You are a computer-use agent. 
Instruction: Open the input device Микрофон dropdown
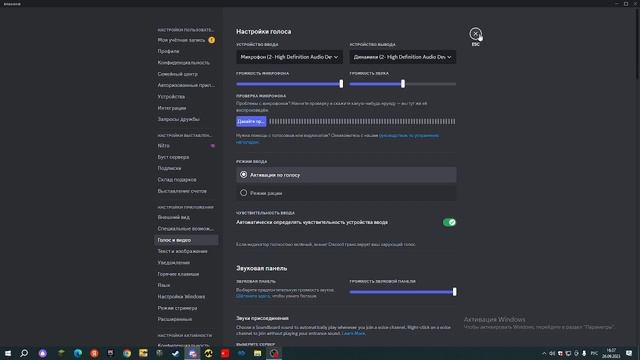(289, 57)
